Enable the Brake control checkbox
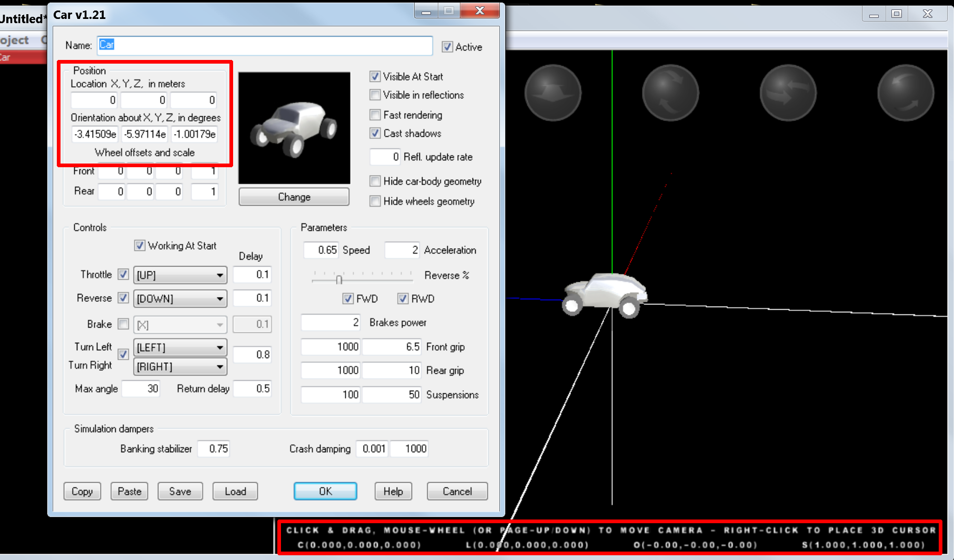Screen dimensions: 954x560 click(123, 324)
